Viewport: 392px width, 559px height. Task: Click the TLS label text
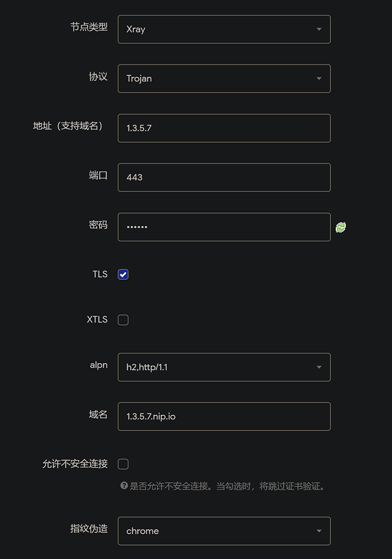pos(100,274)
